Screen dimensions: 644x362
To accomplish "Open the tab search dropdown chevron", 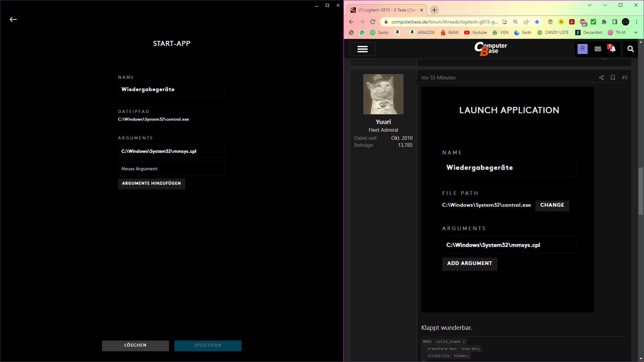I will [x=590, y=5].
